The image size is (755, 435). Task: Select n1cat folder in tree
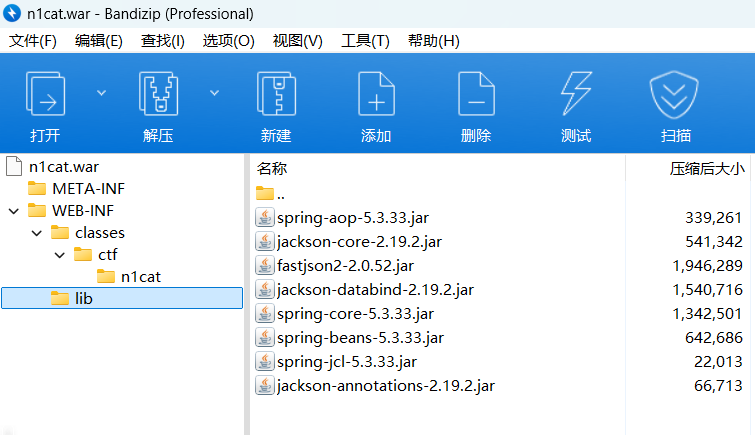141,276
